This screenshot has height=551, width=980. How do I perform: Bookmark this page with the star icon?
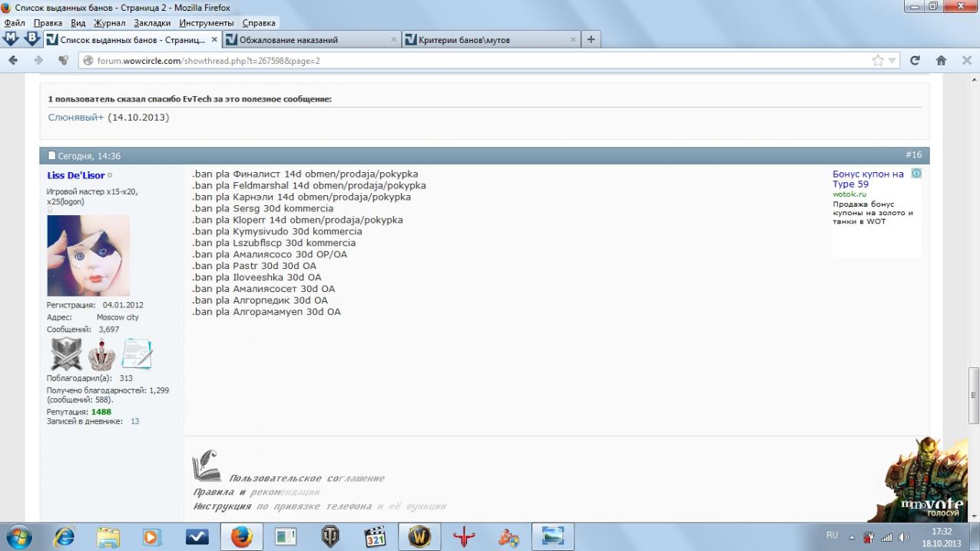coord(877,61)
